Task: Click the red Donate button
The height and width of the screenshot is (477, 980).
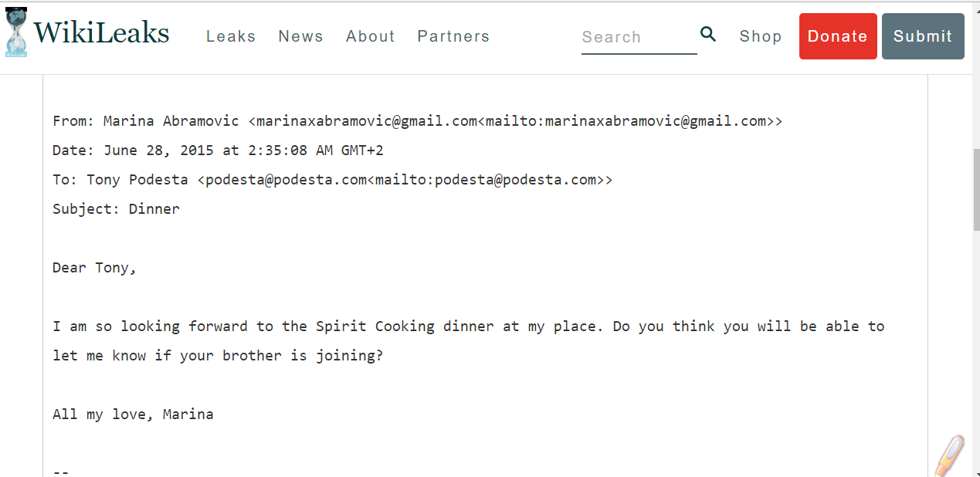Action: (x=838, y=36)
